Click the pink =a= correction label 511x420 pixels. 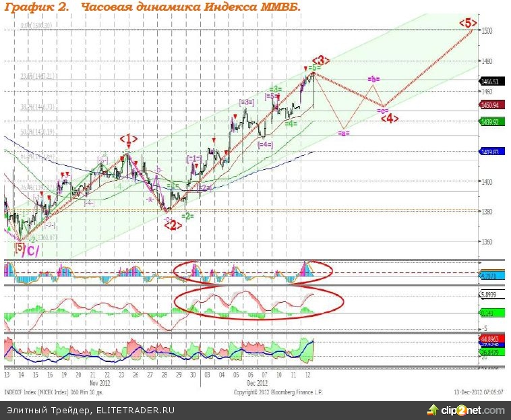point(344,133)
